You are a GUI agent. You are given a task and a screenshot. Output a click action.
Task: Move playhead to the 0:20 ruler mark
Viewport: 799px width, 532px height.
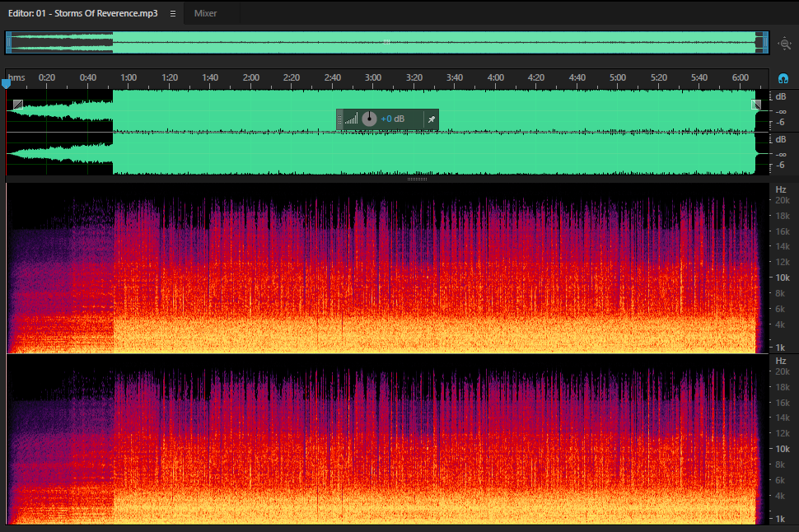pyautogui.click(x=47, y=78)
